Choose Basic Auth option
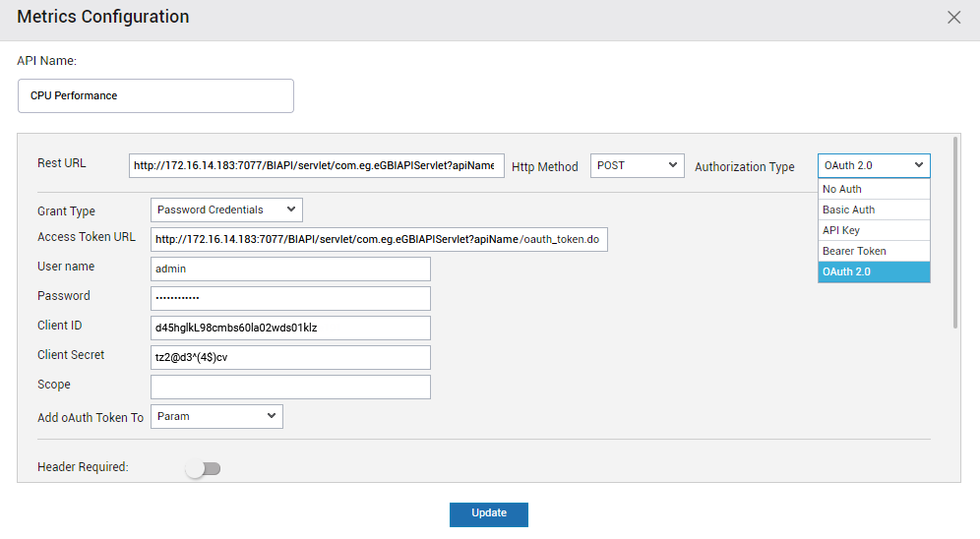Viewport: 980px width, 539px height. [874, 210]
